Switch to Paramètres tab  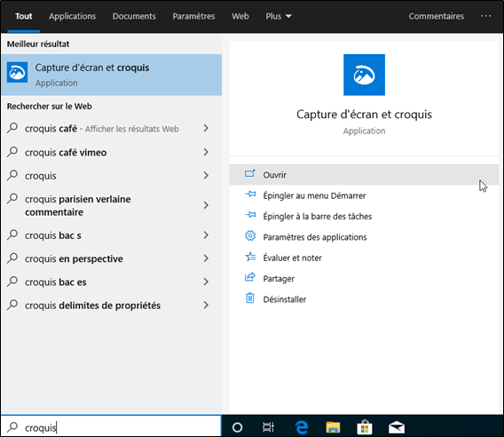[x=193, y=16]
